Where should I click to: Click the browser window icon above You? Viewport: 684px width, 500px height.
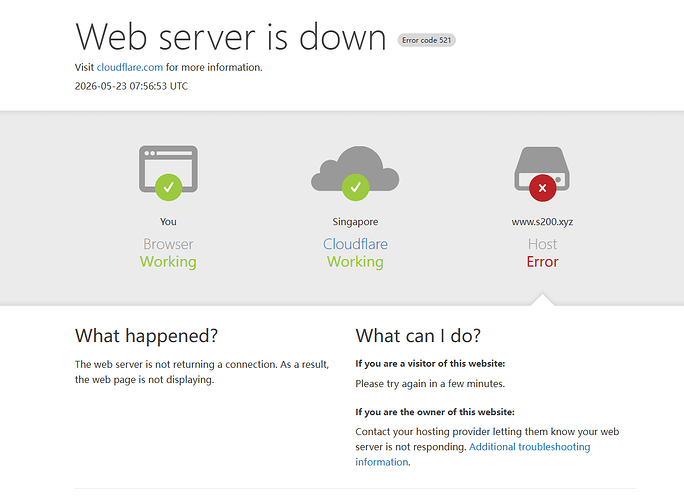(x=168, y=173)
